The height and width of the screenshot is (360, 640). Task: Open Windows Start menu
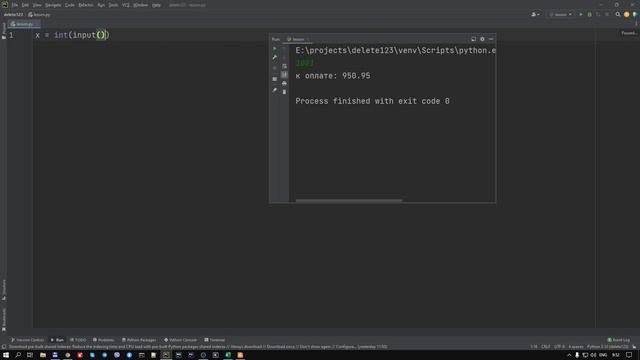tap(6, 355)
